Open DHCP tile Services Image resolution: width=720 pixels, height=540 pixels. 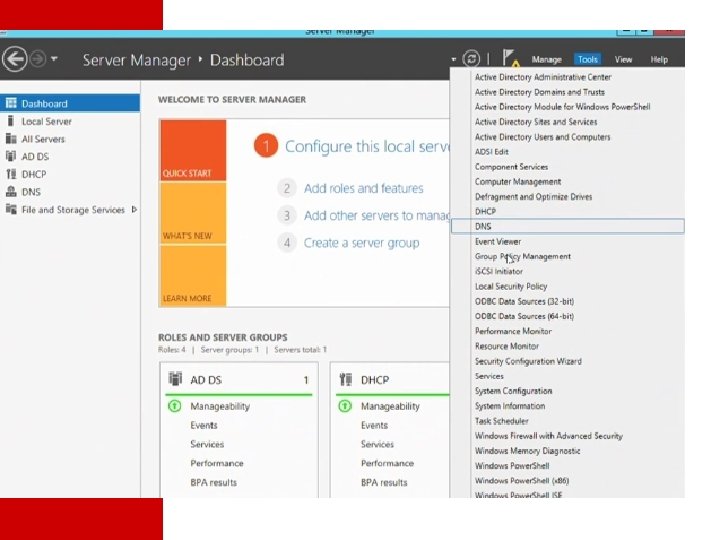tap(377, 444)
